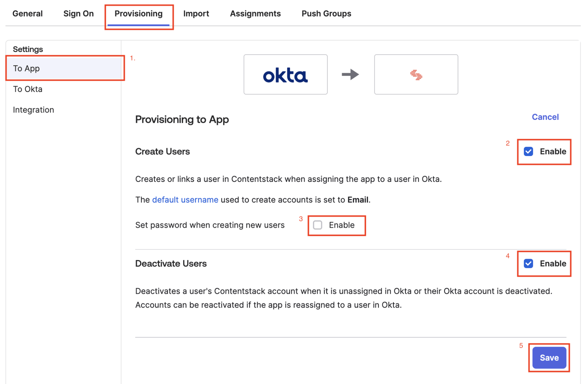588x384 pixels.
Task: Uncheck the Create Users Enable checkbox
Action: (528, 151)
